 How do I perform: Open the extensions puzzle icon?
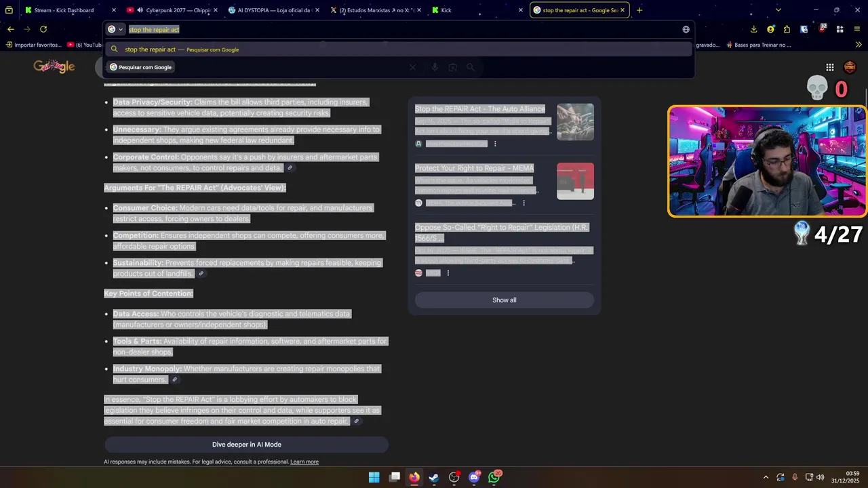tap(787, 29)
